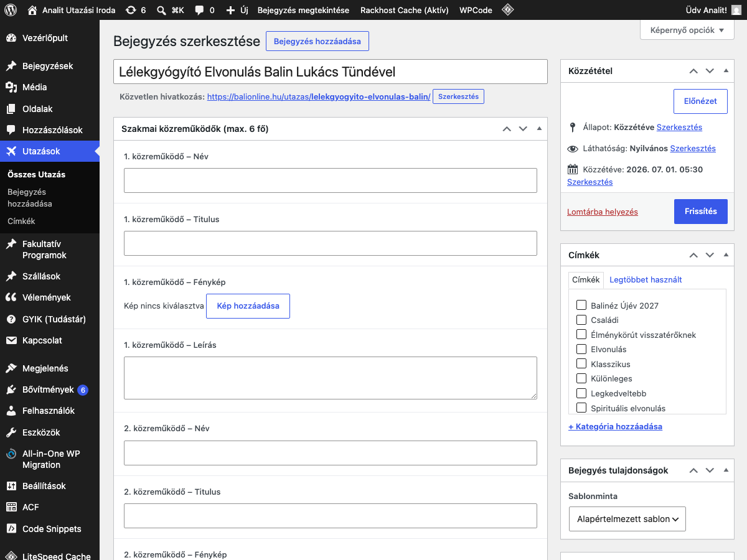Screen dimensions: 747x560
Task: Collapse the Szakmai közreműködők panel
Action: click(x=539, y=129)
